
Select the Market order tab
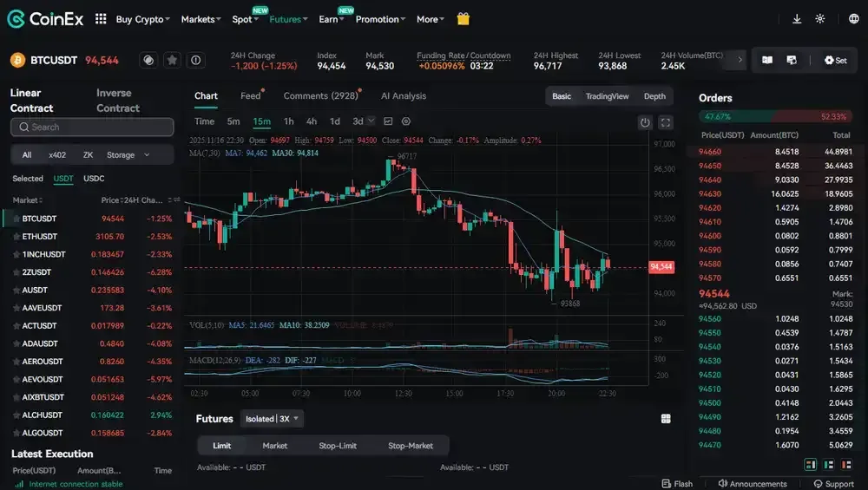click(x=274, y=446)
